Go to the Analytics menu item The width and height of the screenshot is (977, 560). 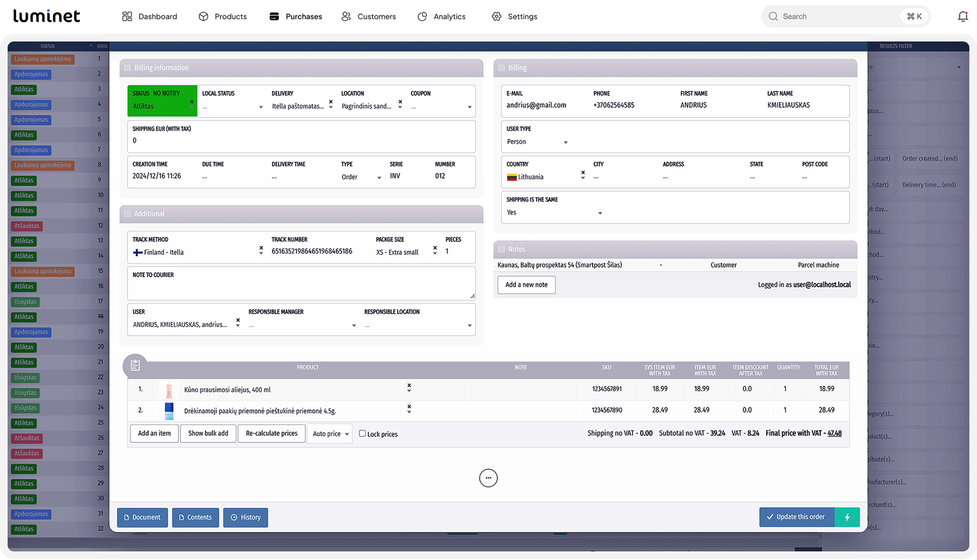pyautogui.click(x=441, y=16)
